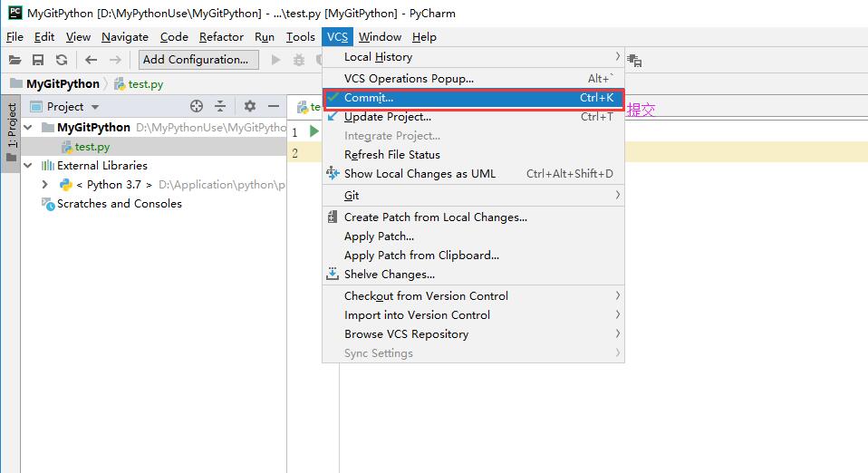Click the Python 3.7 interpreter icon
Viewport: 868px width, 473px height.
66,185
